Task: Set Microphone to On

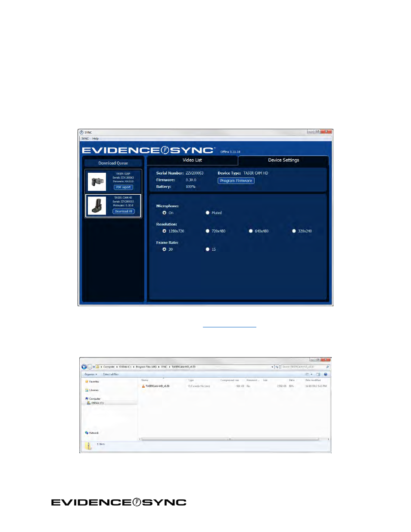Action: 164,213
